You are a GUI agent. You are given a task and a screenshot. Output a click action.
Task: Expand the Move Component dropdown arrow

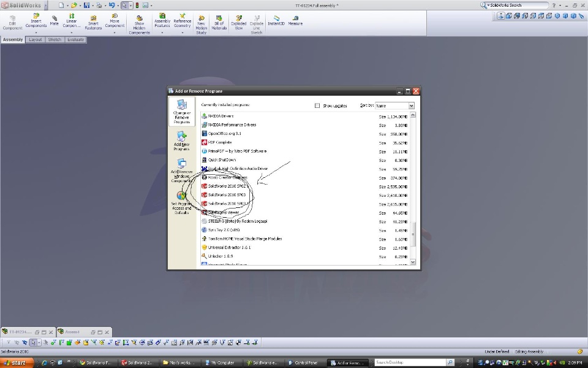coord(115,33)
